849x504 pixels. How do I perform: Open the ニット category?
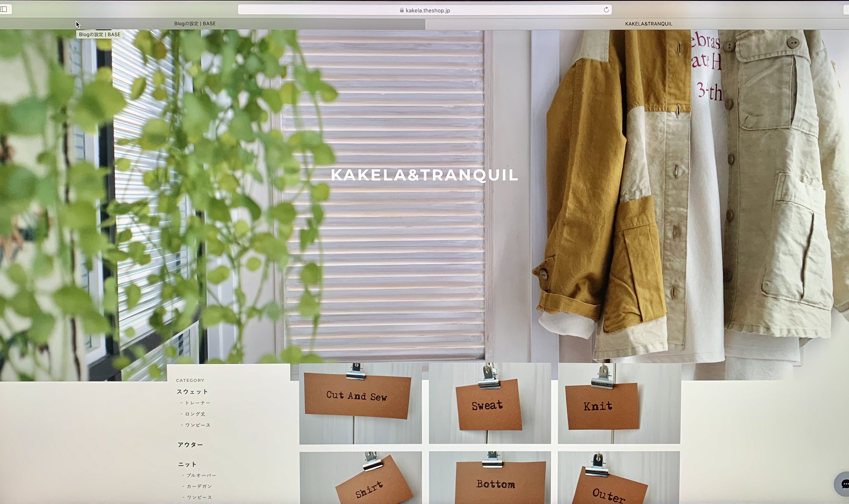(187, 465)
